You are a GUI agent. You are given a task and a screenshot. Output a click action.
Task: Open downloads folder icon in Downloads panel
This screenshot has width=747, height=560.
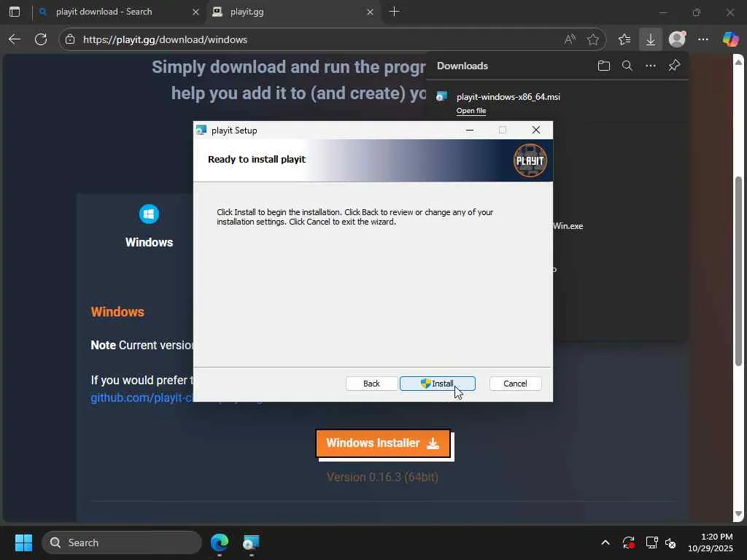click(603, 66)
